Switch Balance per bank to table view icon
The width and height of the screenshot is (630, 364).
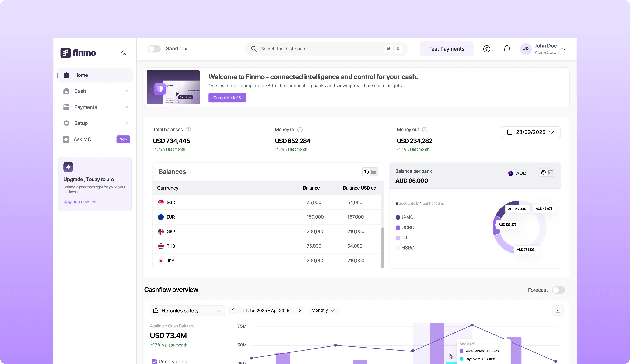tap(551, 172)
